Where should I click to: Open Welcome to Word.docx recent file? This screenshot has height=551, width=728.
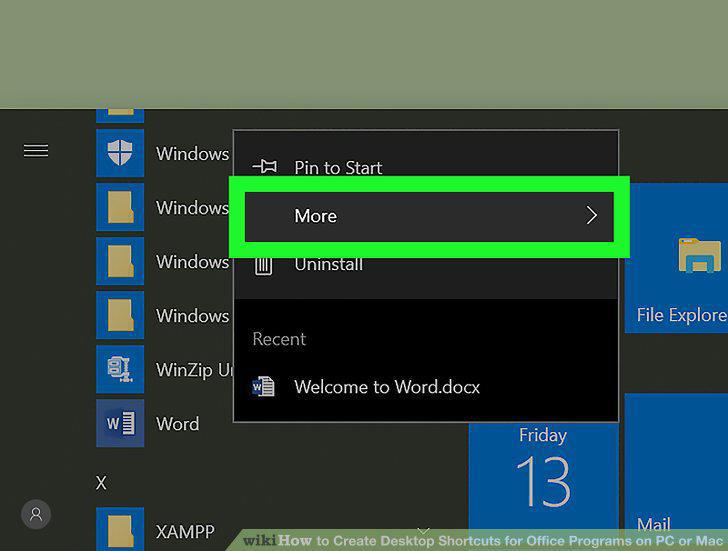tap(426, 387)
